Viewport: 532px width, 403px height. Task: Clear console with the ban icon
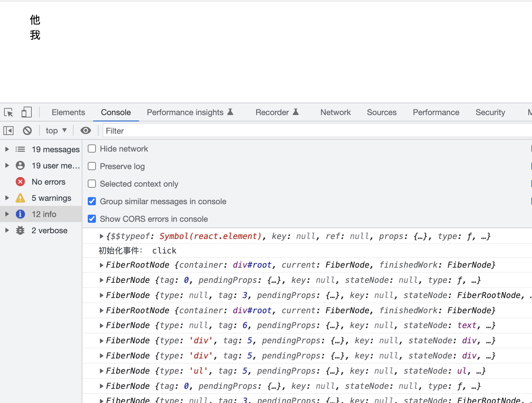coord(27,131)
